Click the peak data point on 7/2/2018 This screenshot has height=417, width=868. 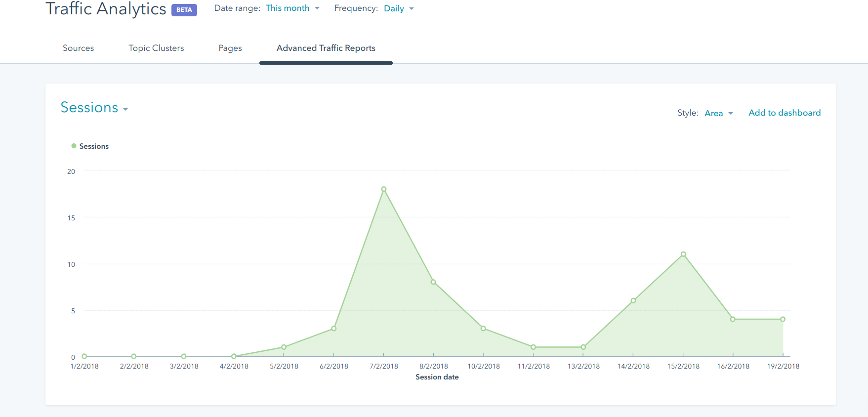[384, 189]
